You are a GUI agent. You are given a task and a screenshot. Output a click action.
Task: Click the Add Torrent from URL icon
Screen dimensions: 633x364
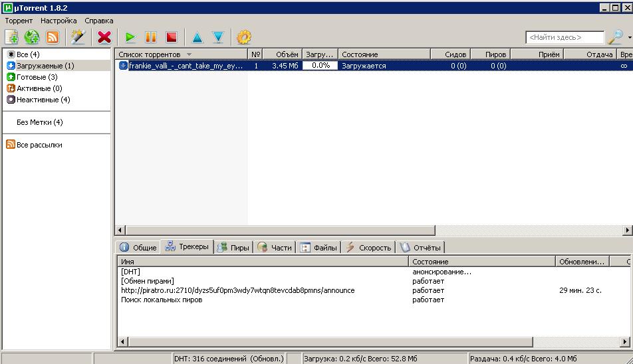tap(31, 37)
